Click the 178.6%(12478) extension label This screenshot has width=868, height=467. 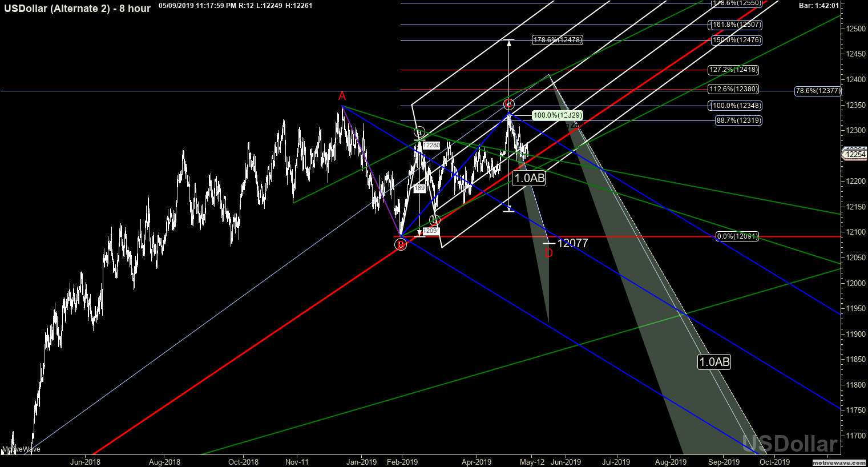pyautogui.click(x=558, y=40)
